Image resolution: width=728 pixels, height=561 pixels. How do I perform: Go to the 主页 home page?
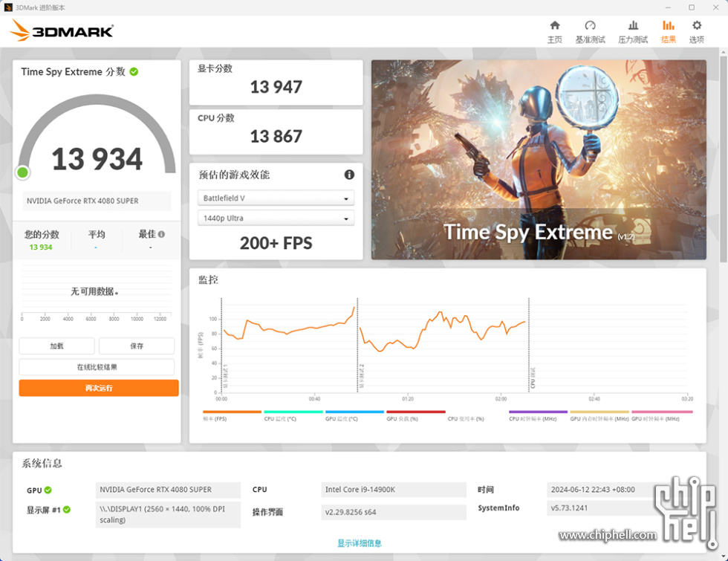click(x=554, y=31)
